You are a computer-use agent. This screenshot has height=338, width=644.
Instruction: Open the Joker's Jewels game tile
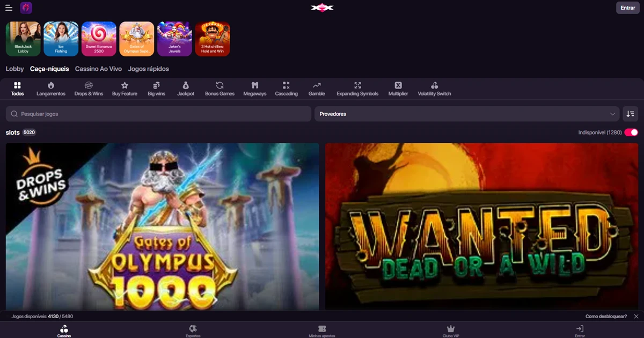pos(174,39)
